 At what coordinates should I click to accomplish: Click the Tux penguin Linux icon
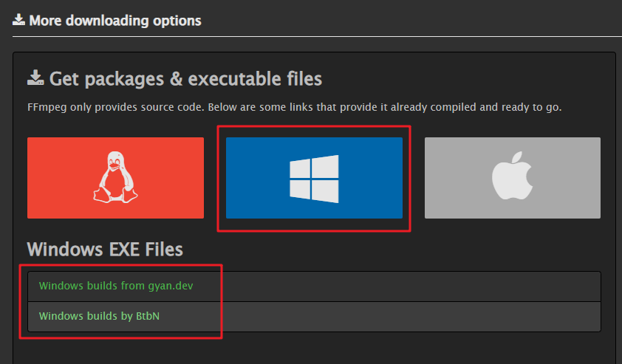(x=115, y=177)
